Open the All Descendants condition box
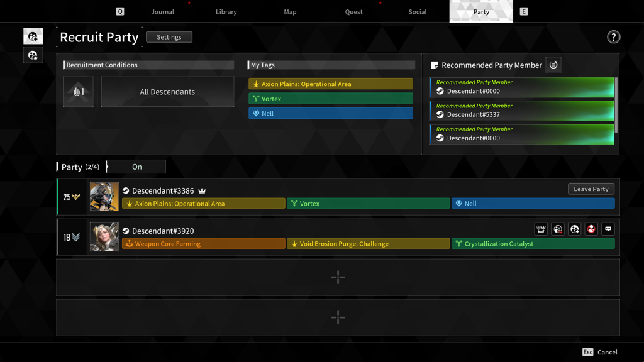Screen dimensions: 644x362 coord(167,92)
